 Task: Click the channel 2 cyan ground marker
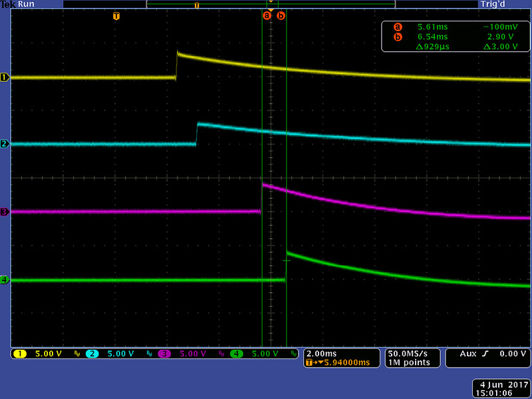click(4, 144)
